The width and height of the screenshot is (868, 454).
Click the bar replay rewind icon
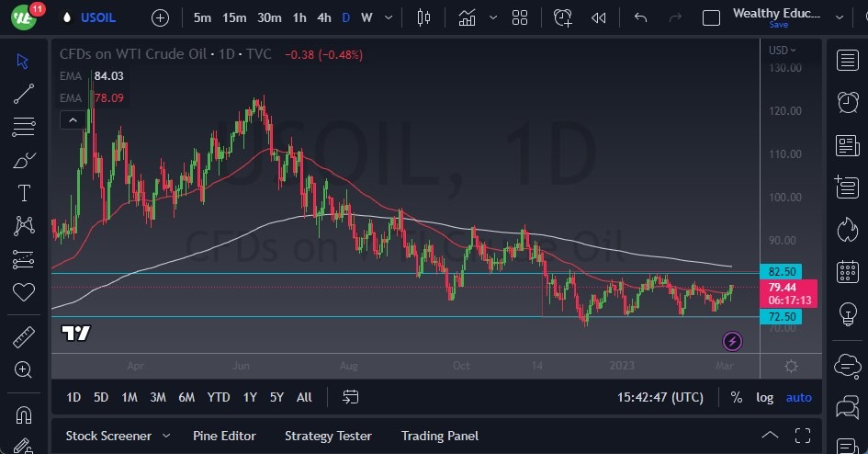pyautogui.click(x=599, y=17)
